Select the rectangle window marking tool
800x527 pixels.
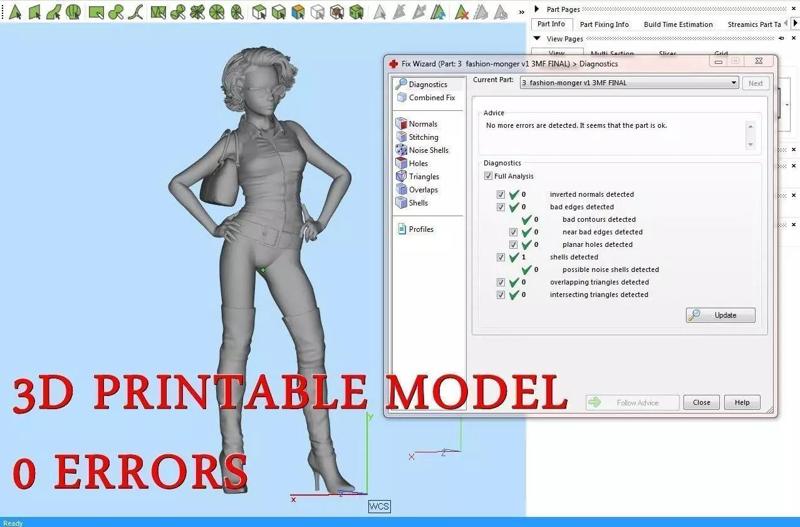pos(96,12)
